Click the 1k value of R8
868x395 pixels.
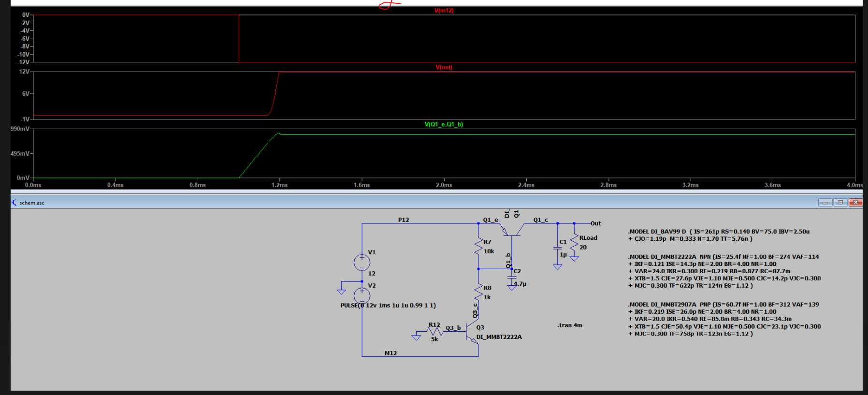click(x=487, y=297)
